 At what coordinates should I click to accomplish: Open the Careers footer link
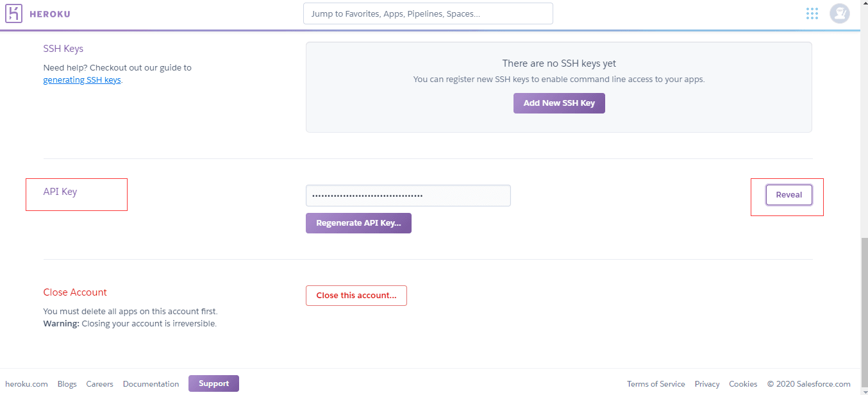(99, 384)
